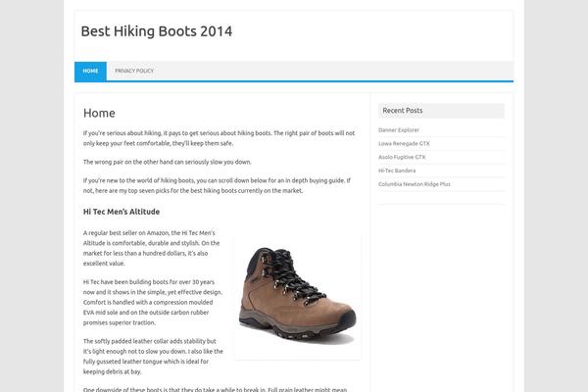Go to the Lowa Renegade GTX post
The image size is (588, 392).
(x=404, y=143)
